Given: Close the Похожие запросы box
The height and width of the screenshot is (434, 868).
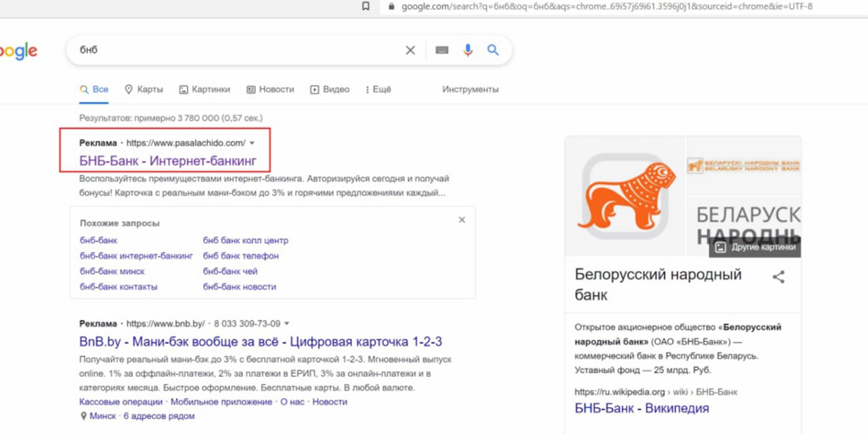Looking at the screenshot, I should tap(462, 220).
